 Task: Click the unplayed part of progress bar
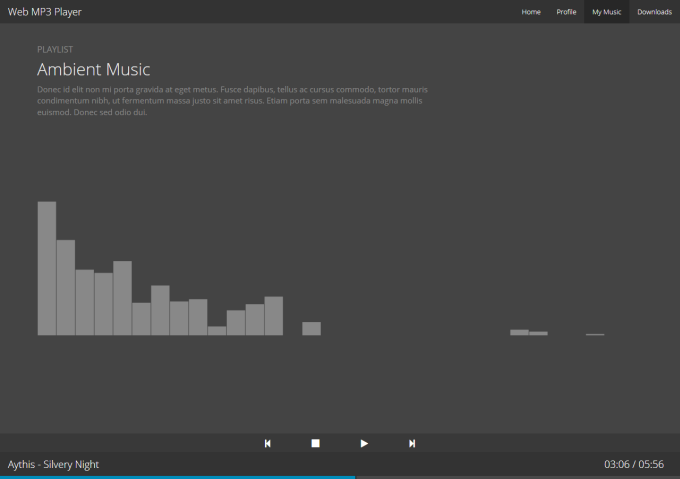click(x=517, y=477)
